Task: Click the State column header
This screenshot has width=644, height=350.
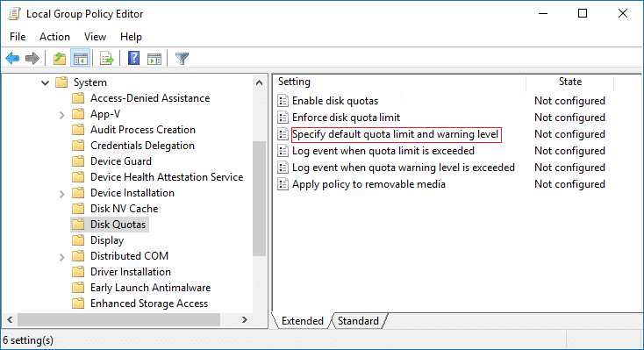Action: tap(569, 82)
